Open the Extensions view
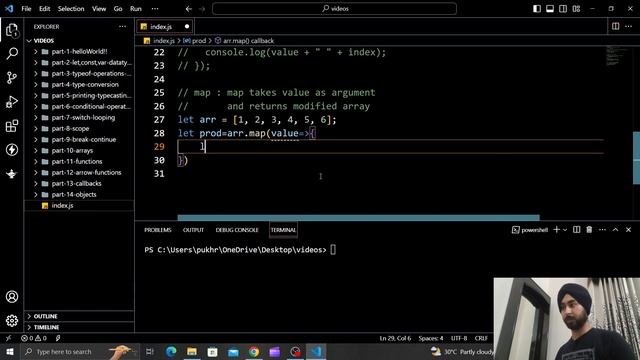Screen dimensions: 640x360 [12, 126]
